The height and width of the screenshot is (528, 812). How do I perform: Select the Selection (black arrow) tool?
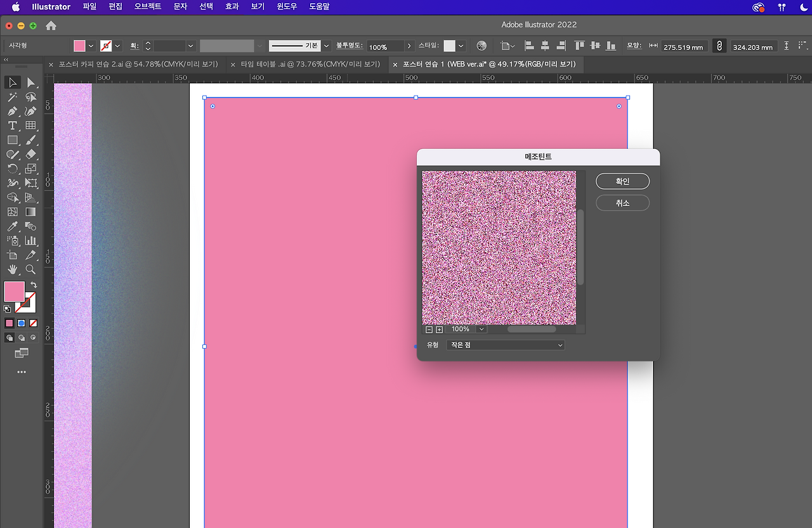tap(12, 82)
